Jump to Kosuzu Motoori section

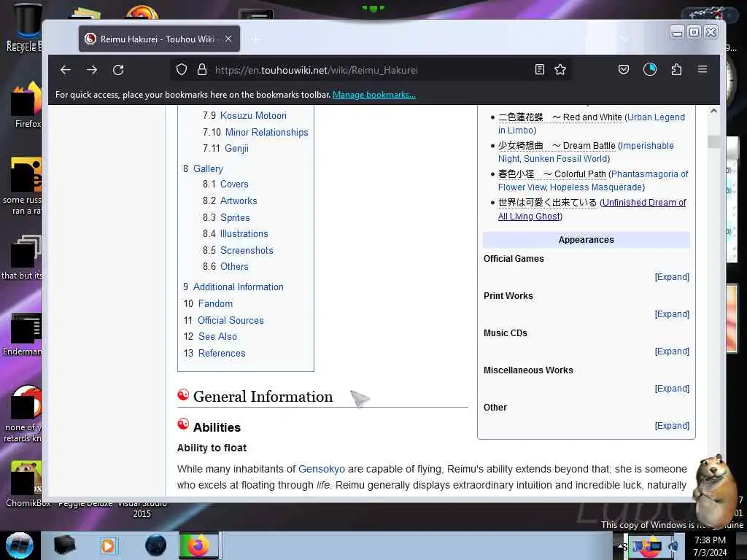(x=253, y=116)
